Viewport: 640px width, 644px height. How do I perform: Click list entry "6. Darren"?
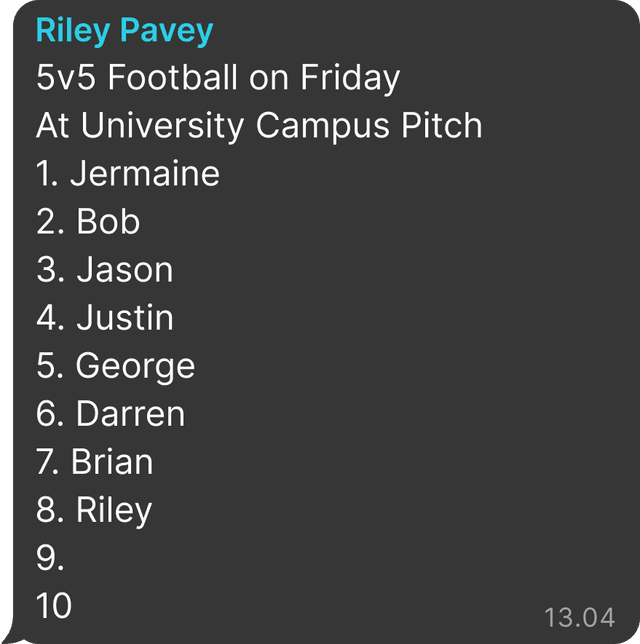tap(110, 414)
